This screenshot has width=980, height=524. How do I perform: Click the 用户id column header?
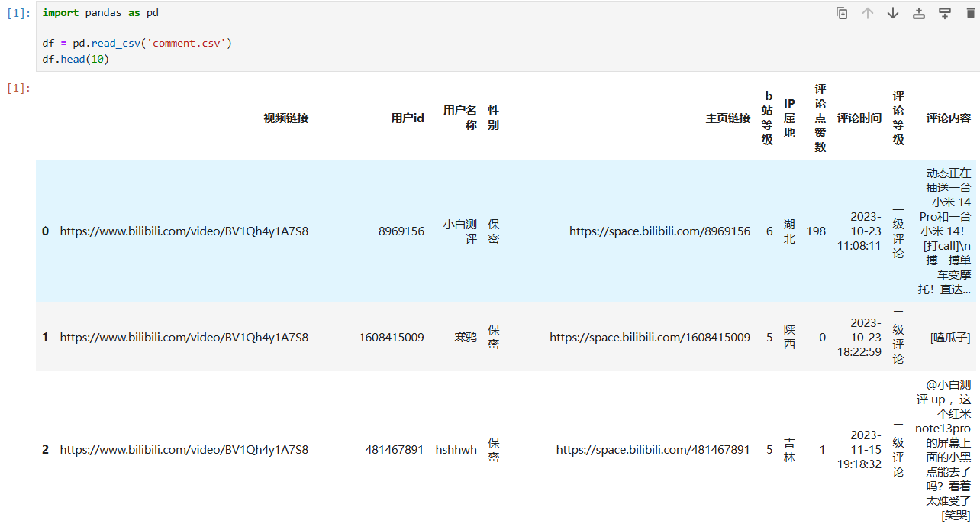[407, 118]
